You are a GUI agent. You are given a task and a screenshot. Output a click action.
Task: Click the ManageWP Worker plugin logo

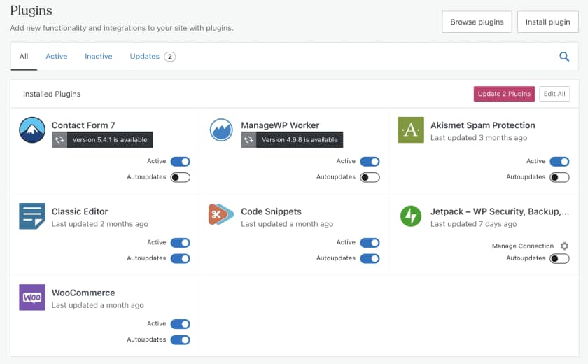(221, 129)
